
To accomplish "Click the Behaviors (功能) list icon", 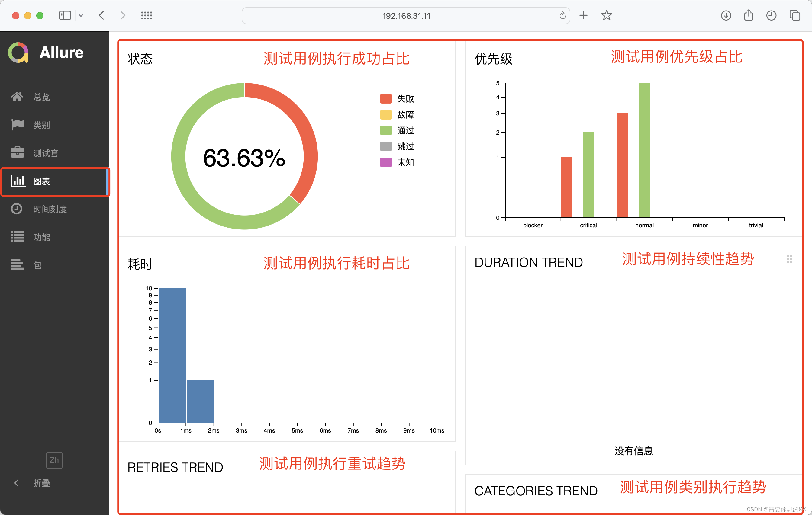I will (18, 237).
